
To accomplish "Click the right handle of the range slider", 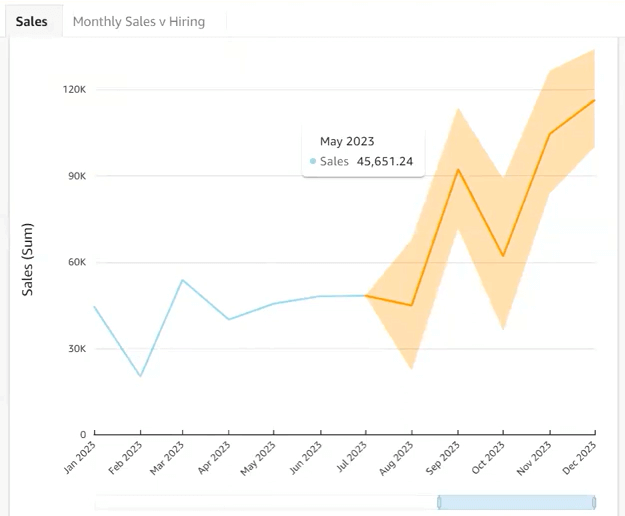I will tap(594, 502).
